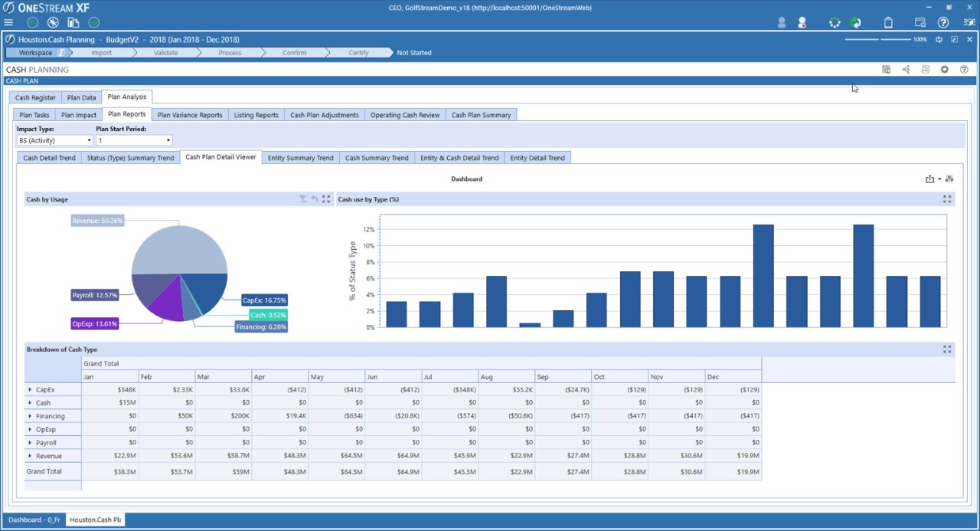Maximize the Breakdown of Cash Type panel
Screen dimensions: 980x531
click(947, 349)
